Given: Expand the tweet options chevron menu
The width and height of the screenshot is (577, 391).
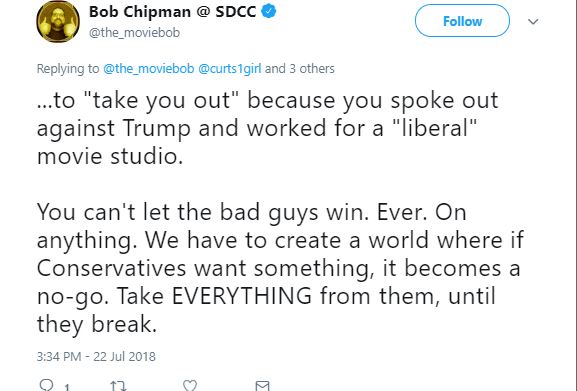Looking at the screenshot, I should [533, 21].
